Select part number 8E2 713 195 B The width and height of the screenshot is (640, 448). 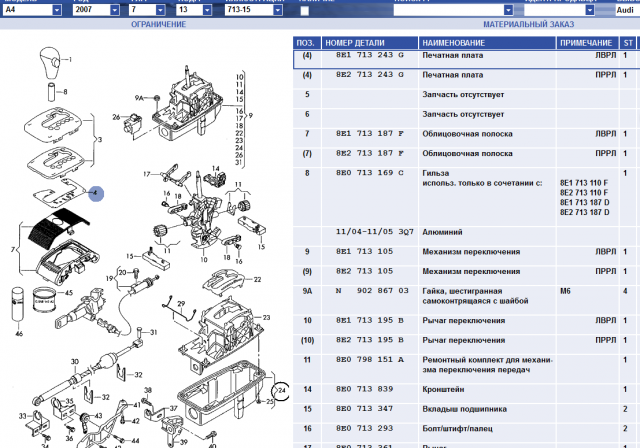pyautogui.click(x=370, y=340)
